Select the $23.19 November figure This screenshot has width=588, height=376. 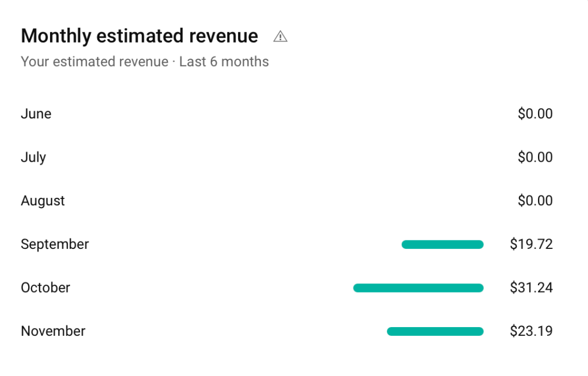tap(532, 331)
